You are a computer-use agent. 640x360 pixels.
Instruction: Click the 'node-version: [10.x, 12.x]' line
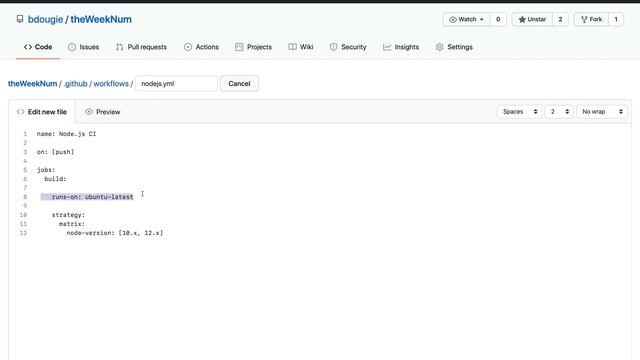coord(115,233)
